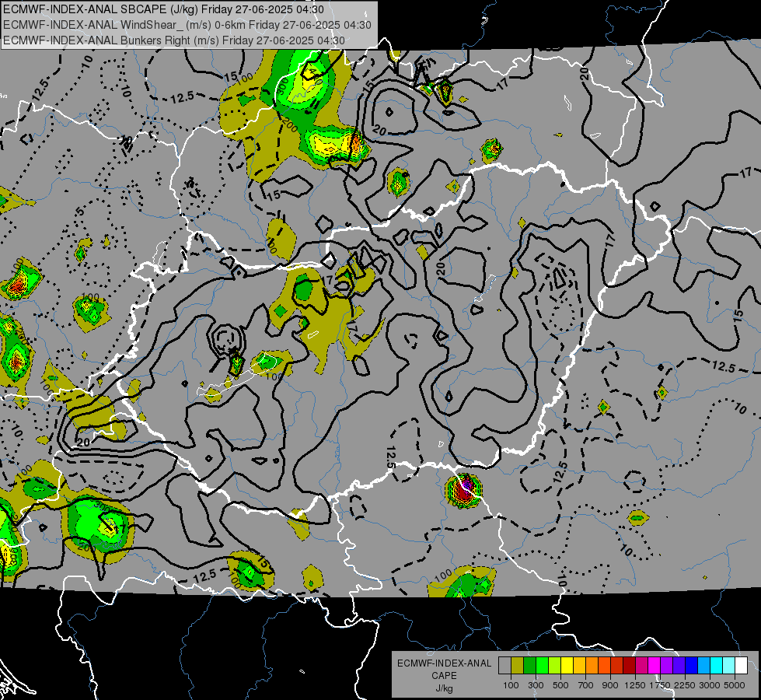Click the WindShear 0-6km title line
The height and width of the screenshot is (700, 761).
187,25
